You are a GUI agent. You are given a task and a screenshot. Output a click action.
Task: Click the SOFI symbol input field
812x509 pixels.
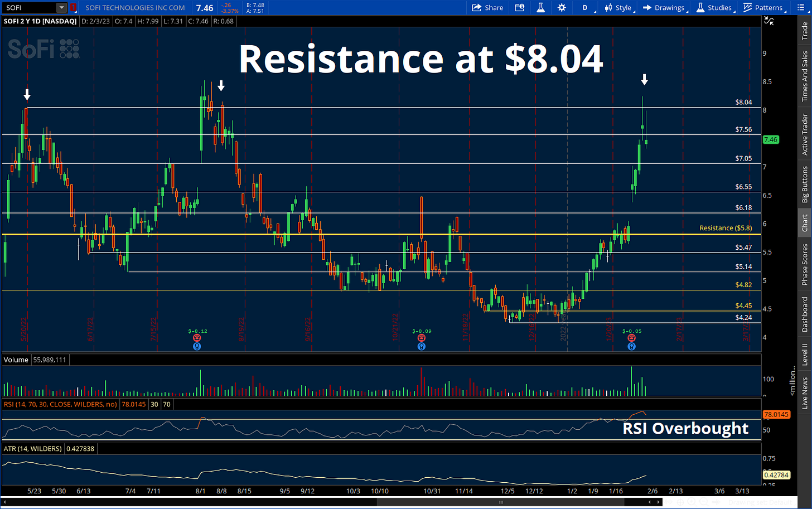(30, 8)
